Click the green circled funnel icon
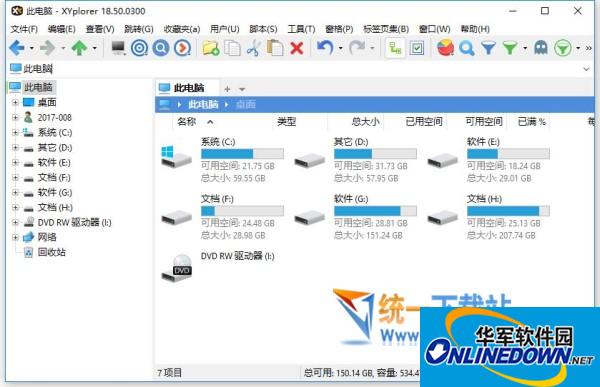 point(563,48)
